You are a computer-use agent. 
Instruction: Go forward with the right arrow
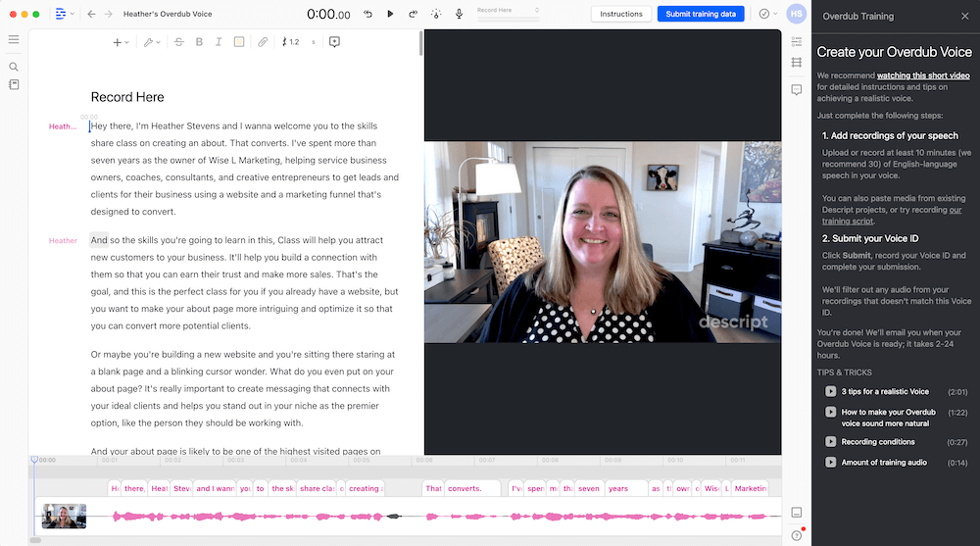tap(108, 14)
